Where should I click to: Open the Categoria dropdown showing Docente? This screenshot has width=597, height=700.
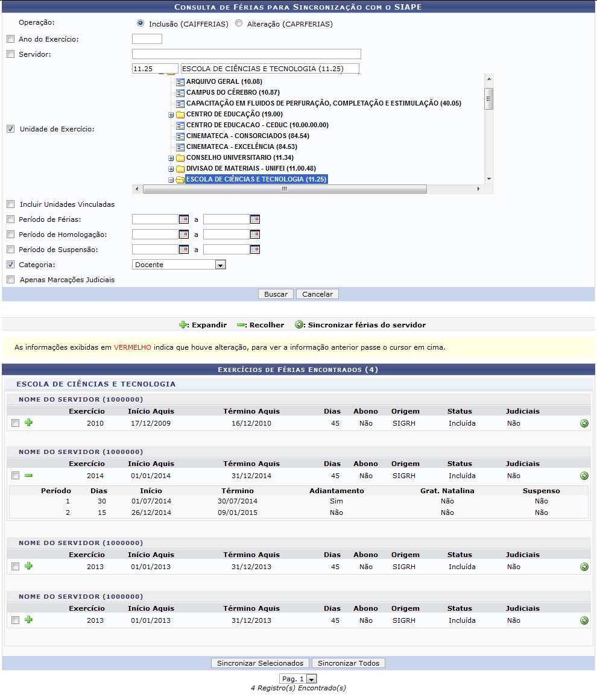pos(220,265)
